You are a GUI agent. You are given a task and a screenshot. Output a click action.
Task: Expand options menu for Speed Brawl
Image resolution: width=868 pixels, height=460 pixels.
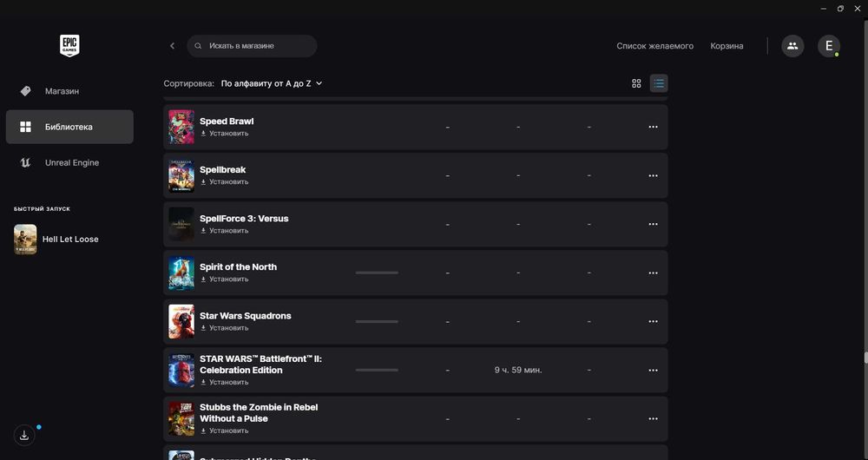(654, 127)
